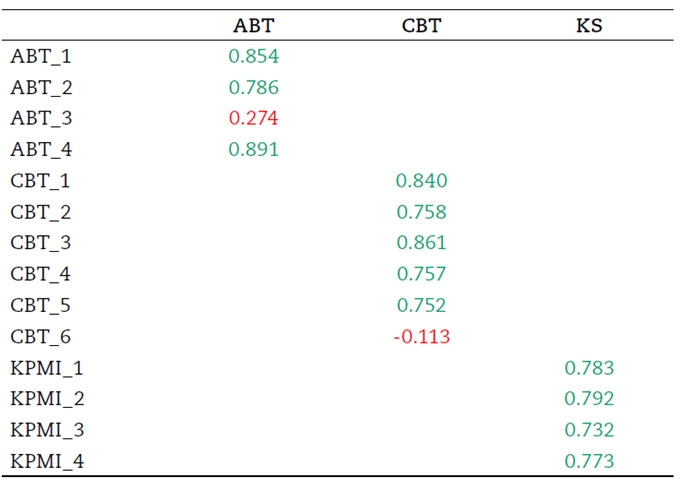Select the ABT_3 row label

point(41,119)
